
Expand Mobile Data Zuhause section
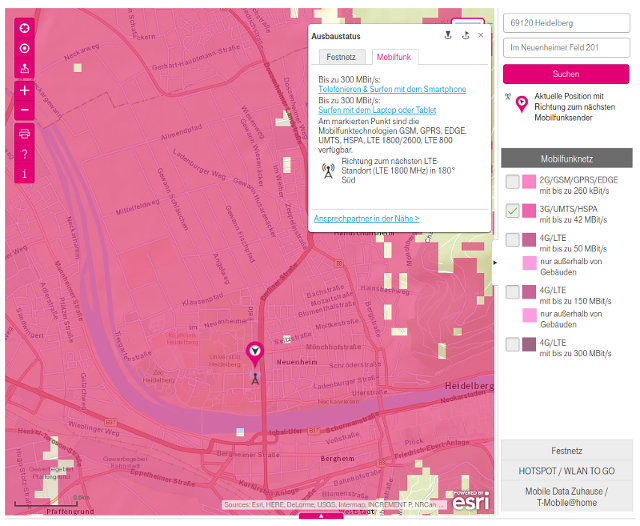[x=566, y=497]
